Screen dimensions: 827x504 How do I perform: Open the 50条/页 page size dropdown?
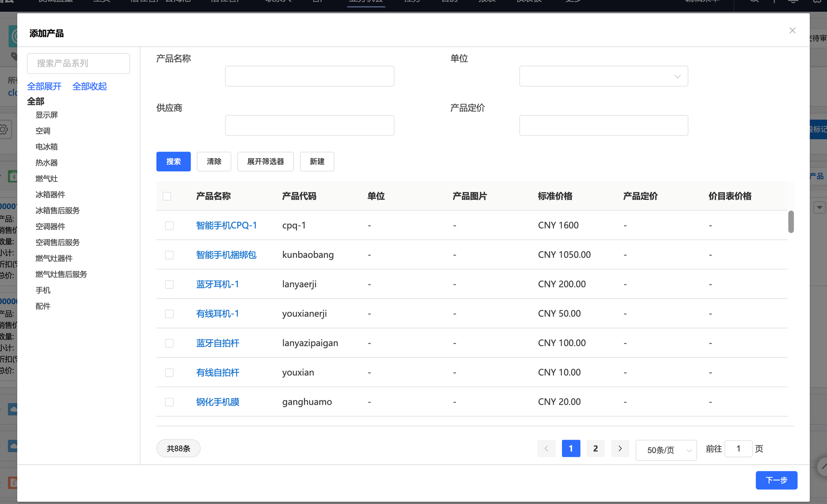(666, 450)
